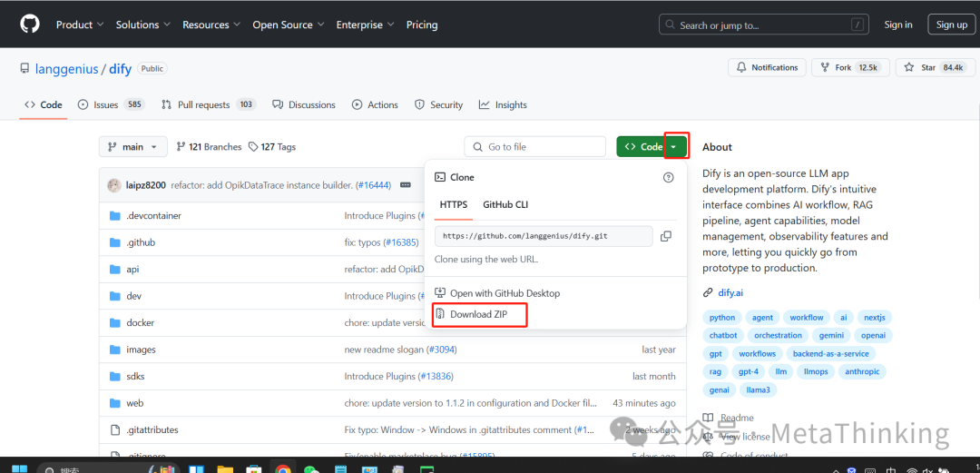Click the api folder icon
Viewport: 980px width, 473px height.
tap(114, 270)
